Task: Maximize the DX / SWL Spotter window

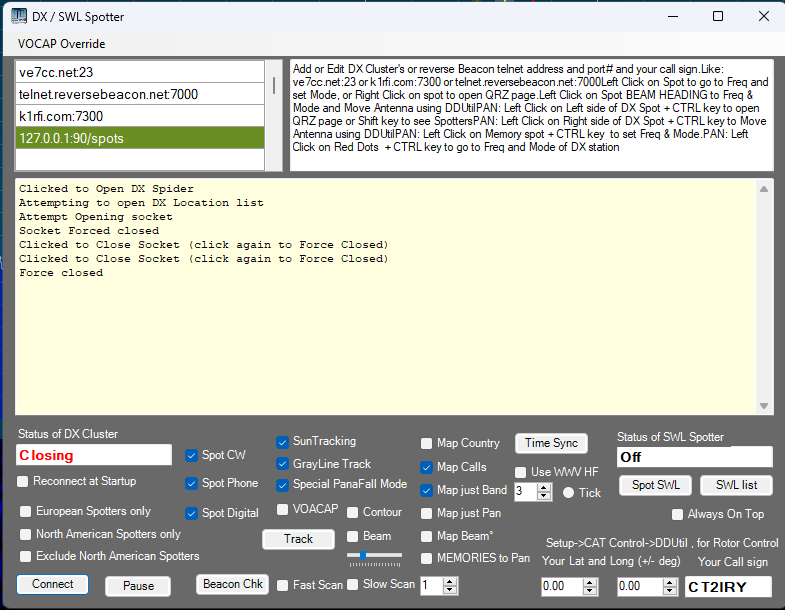Action: coord(718,16)
